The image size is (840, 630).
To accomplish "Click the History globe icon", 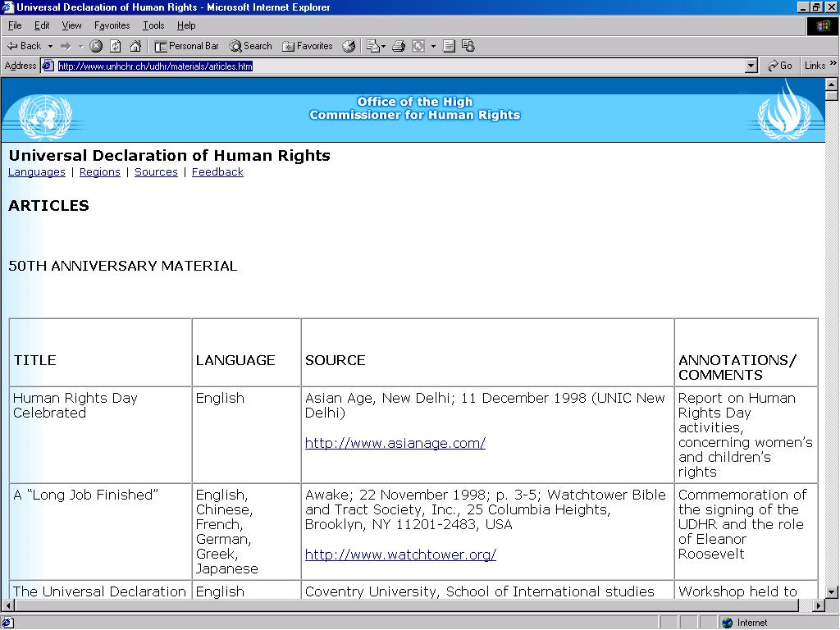I will [x=349, y=46].
